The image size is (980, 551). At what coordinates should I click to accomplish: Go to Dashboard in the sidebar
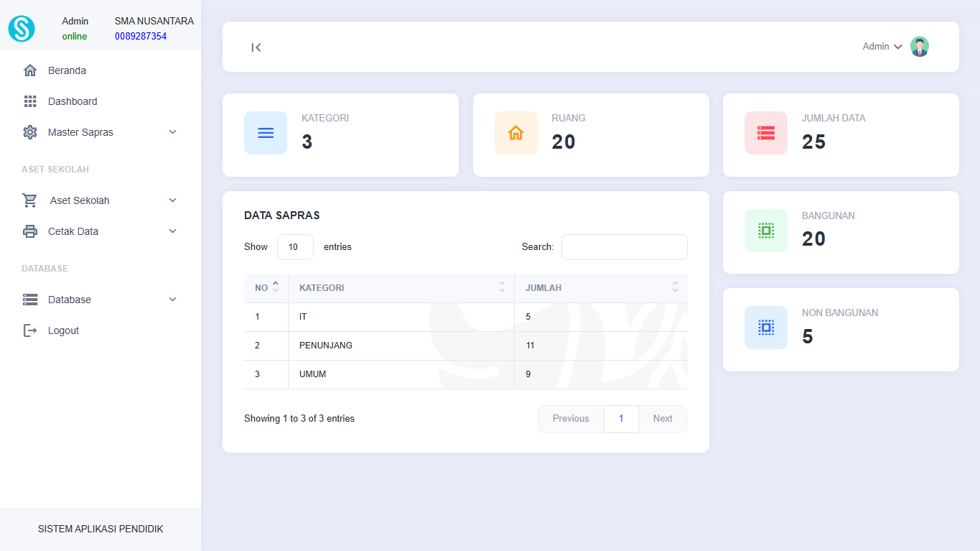pos(72,101)
